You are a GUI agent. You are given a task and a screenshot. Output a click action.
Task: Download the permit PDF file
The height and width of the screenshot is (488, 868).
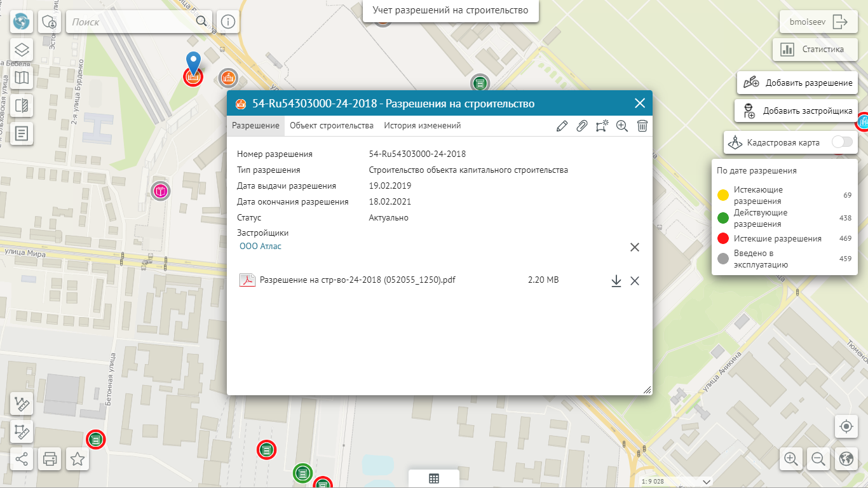click(616, 281)
